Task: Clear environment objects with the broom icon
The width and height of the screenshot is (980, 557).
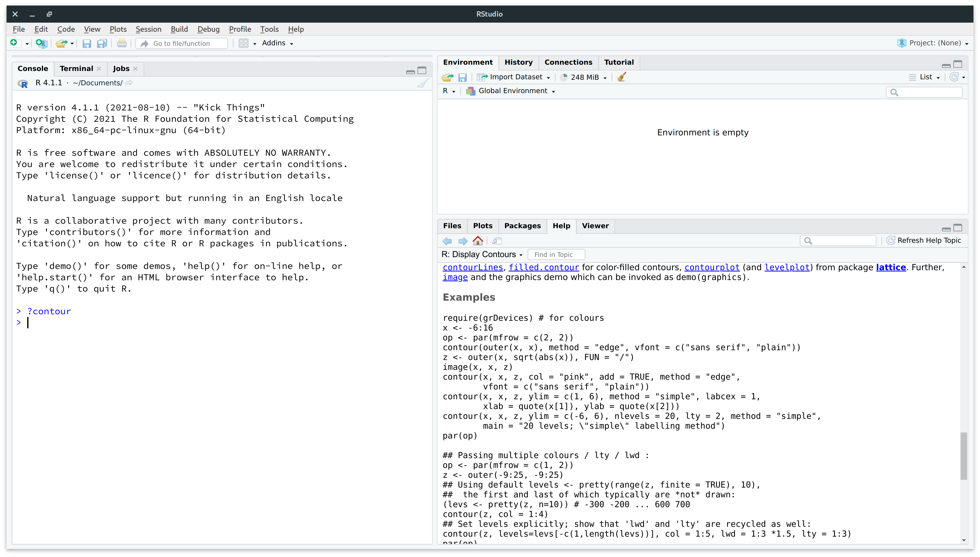Action: tap(621, 77)
